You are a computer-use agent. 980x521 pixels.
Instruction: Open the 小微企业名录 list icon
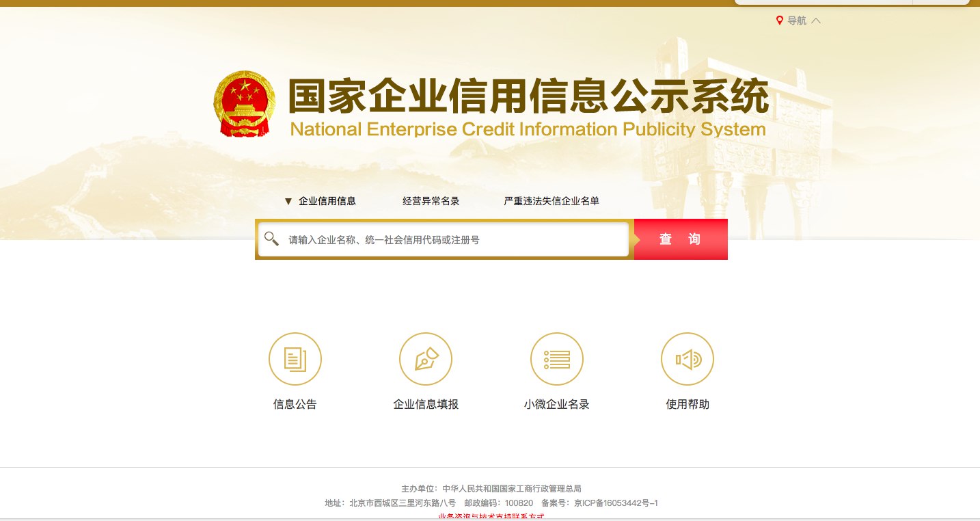[557, 359]
